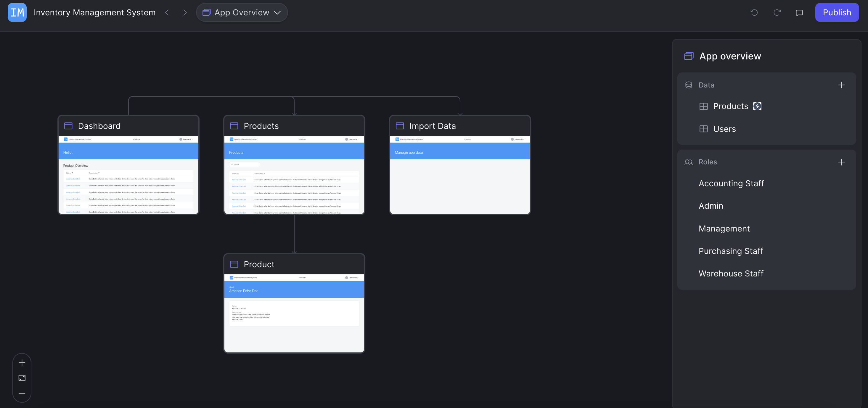
Task: Select the Warehouse Staff role
Action: [731, 273]
